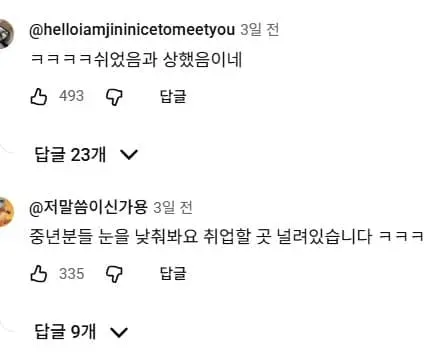
Task: Expand the '답글 9개' replies thread
Action: point(81,332)
